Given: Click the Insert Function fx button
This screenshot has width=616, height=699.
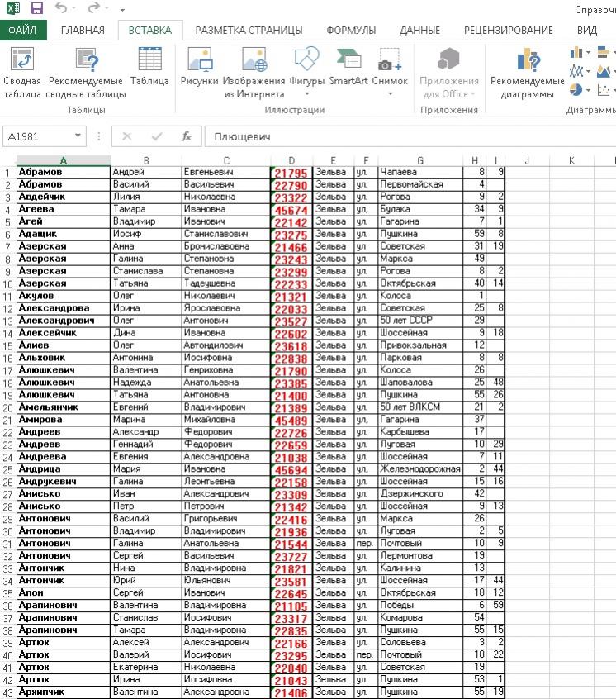Looking at the screenshot, I should pos(187,136).
